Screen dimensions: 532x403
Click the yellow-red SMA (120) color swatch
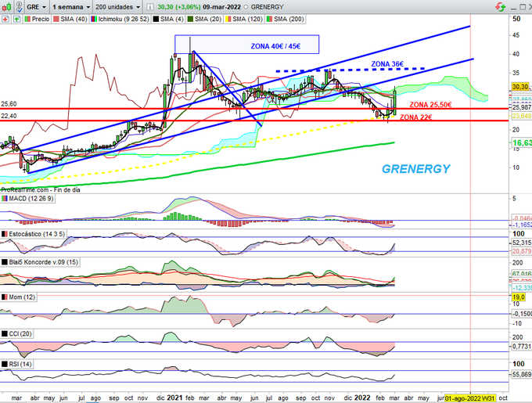(228, 19)
